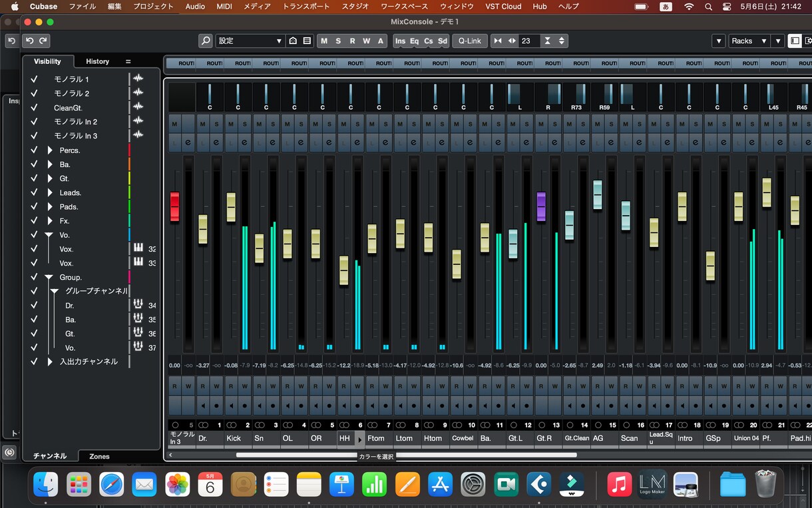Click monitor speaker icon on Sn channel
Viewport: 812px width, 508px height.
tap(259, 405)
